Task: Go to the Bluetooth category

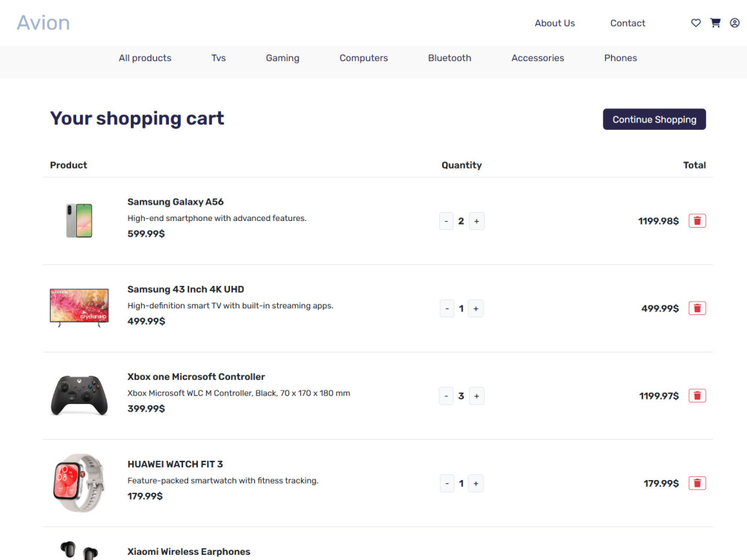Action: 449,58
